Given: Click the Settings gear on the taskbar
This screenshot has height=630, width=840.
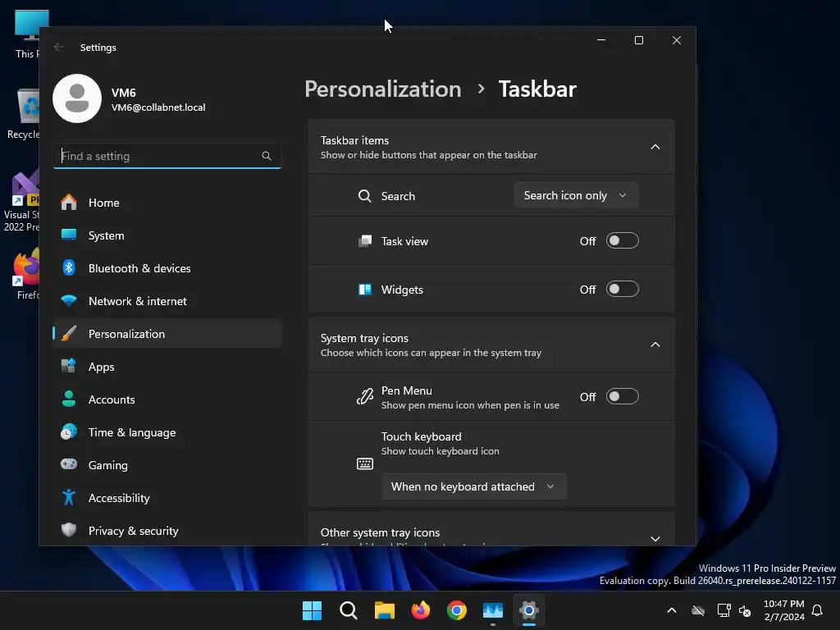Looking at the screenshot, I should point(529,610).
